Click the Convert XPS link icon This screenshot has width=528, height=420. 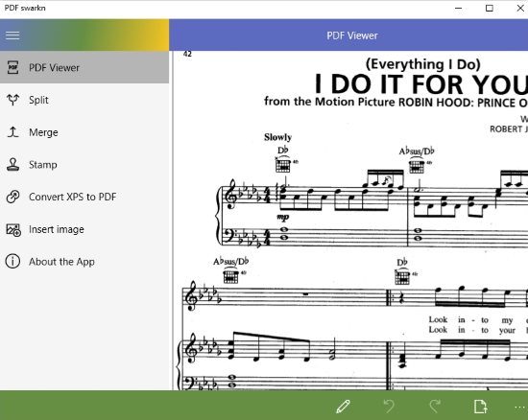click(13, 197)
